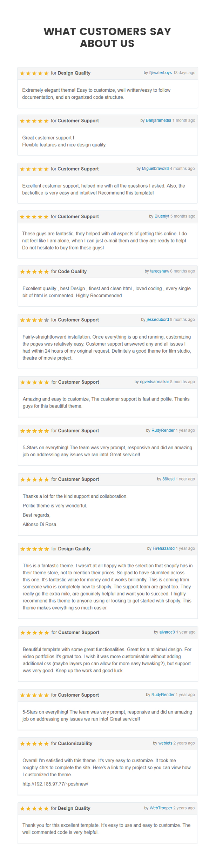
Task: Click the star rating on WebTrooper's review
Action: point(34,809)
